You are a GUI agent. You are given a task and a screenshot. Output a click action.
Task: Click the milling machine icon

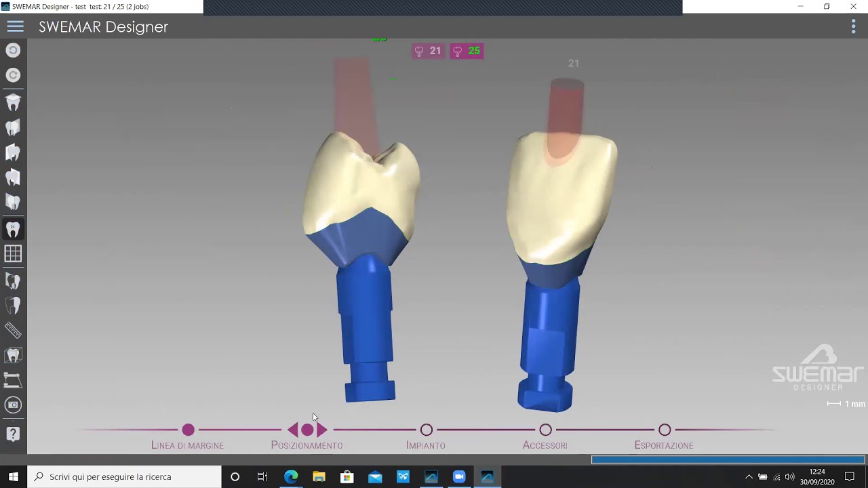[13, 380]
